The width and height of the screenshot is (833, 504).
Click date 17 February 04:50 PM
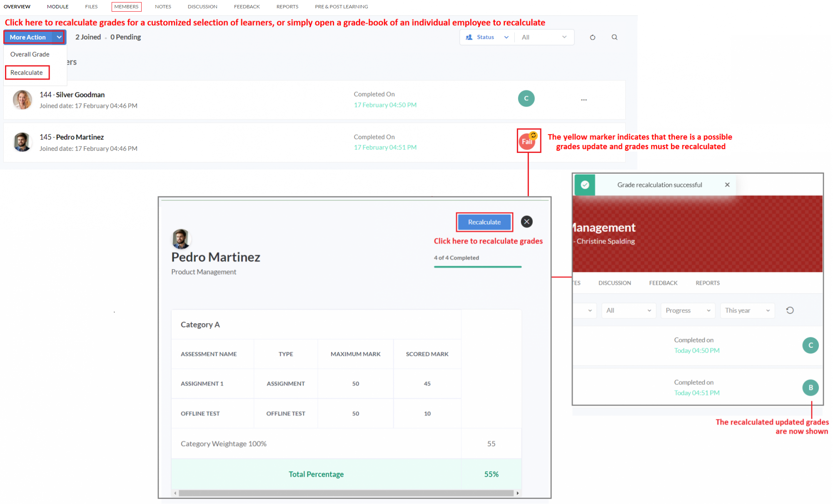point(385,105)
